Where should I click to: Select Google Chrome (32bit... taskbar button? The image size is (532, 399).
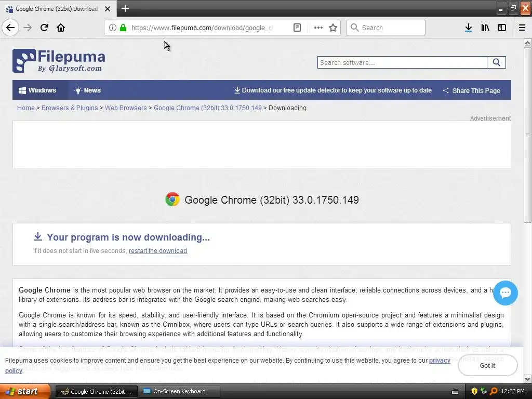tap(96, 392)
